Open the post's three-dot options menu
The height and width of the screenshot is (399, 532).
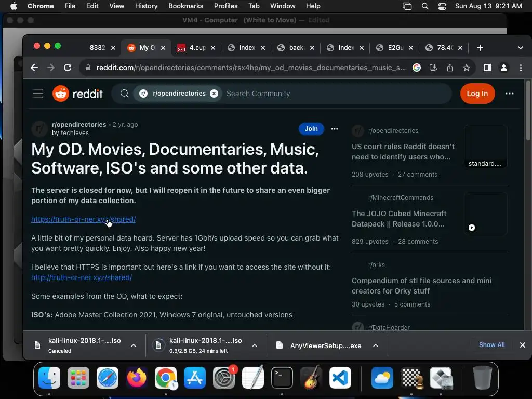[x=335, y=129]
